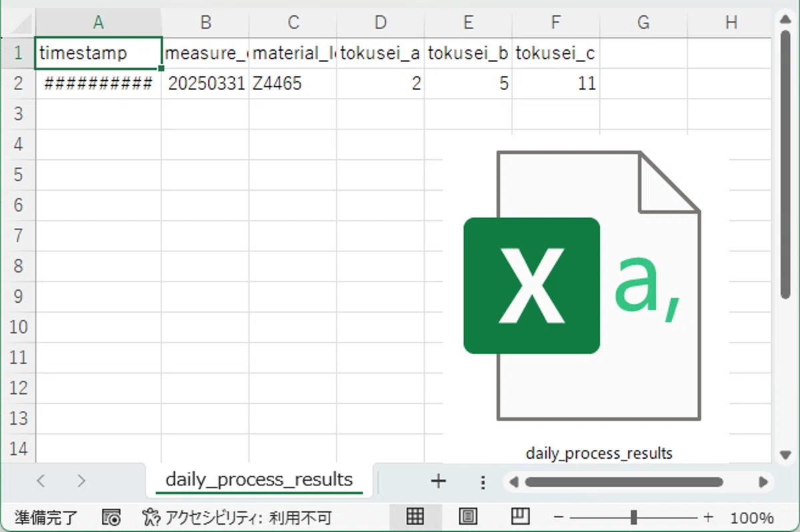Click cell D2 with value 2

click(x=381, y=83)
